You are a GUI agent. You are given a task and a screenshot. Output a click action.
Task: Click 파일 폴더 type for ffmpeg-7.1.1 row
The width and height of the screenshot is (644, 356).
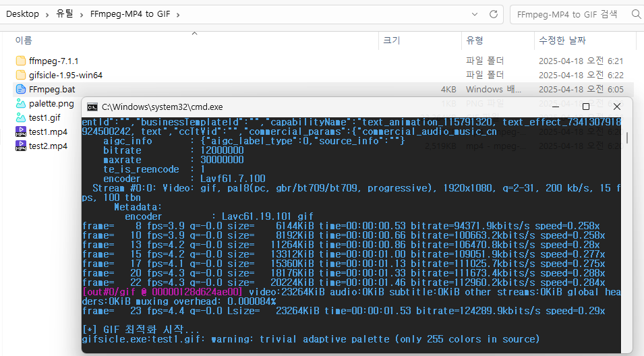[485, 61]
